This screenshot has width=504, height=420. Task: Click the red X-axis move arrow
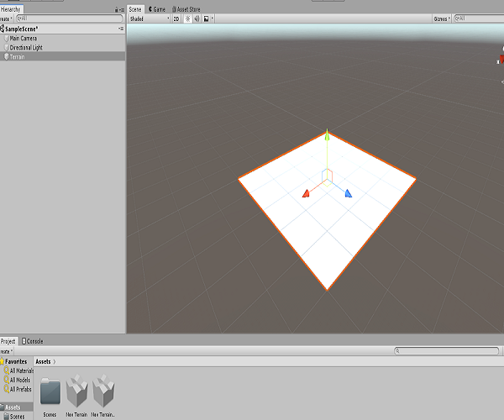tap(306, 193)
